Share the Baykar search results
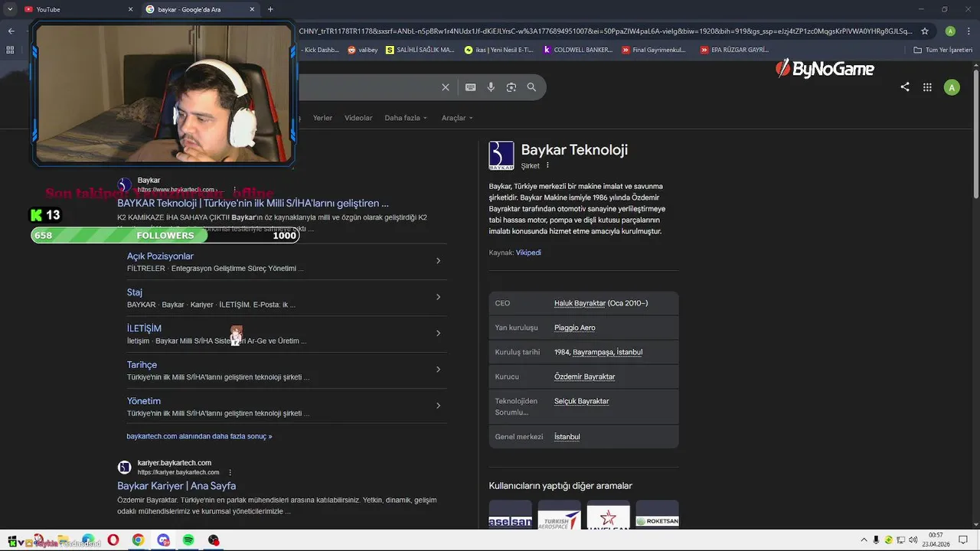Viewport: 980px width, 551px height. click(905, 87)
